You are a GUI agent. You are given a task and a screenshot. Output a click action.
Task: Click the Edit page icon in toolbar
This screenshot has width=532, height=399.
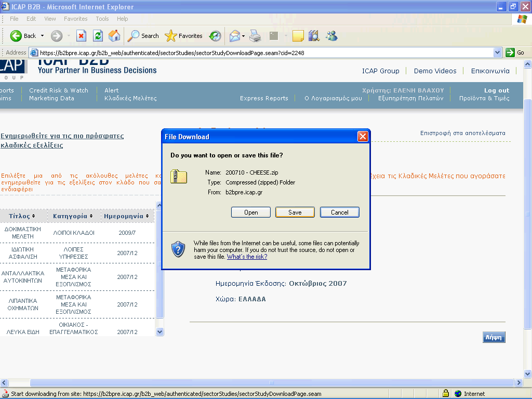[x=274, y=36]
